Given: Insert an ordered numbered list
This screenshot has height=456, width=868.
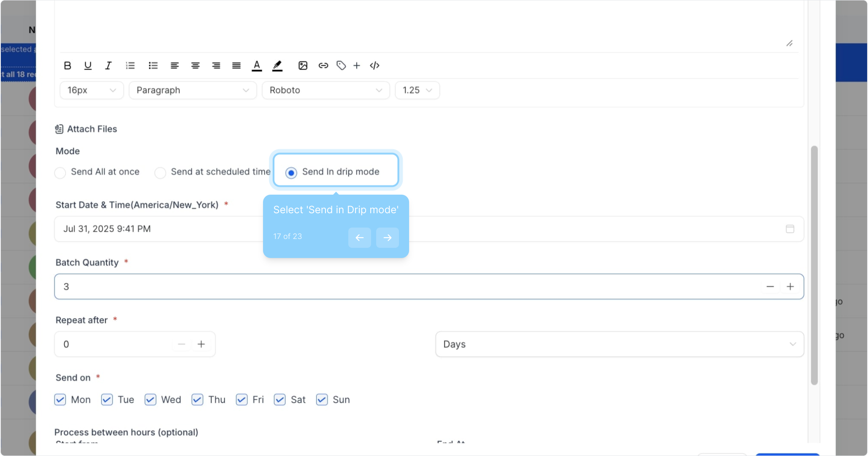Looking at the screenshot, I should pyautogui.click(x=130, y=65).
